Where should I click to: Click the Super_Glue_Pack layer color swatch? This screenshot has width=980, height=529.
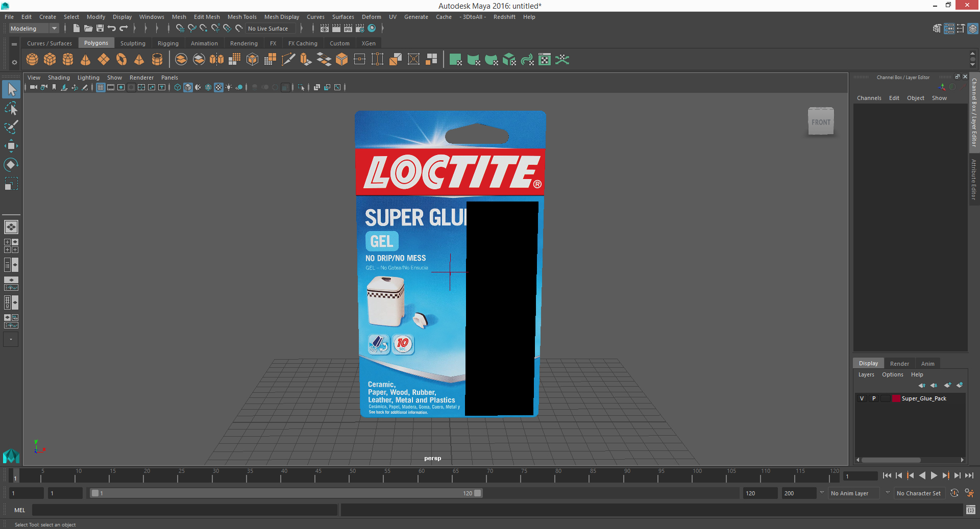pos(896,398)
